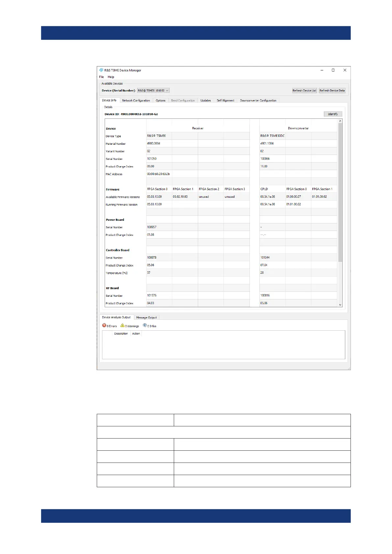Screen dimensions: 392x554
Task: Show the Device Analysis Output tab
Action: 116,317
